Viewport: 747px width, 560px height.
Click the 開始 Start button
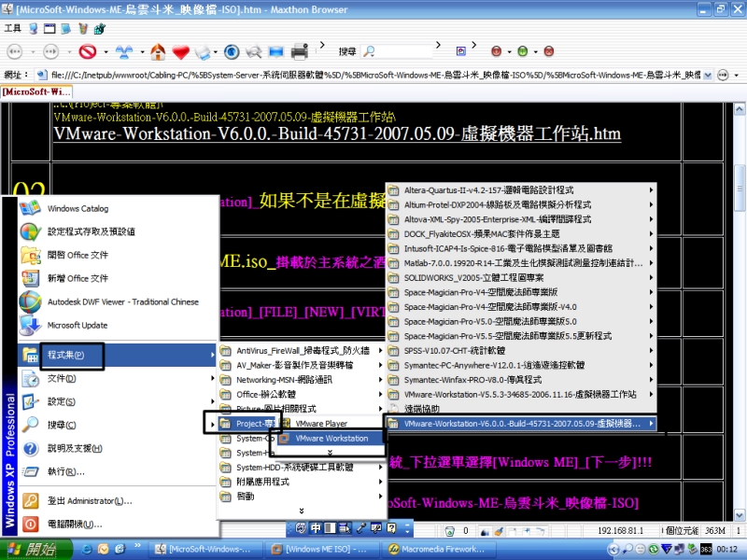(36, 549)
